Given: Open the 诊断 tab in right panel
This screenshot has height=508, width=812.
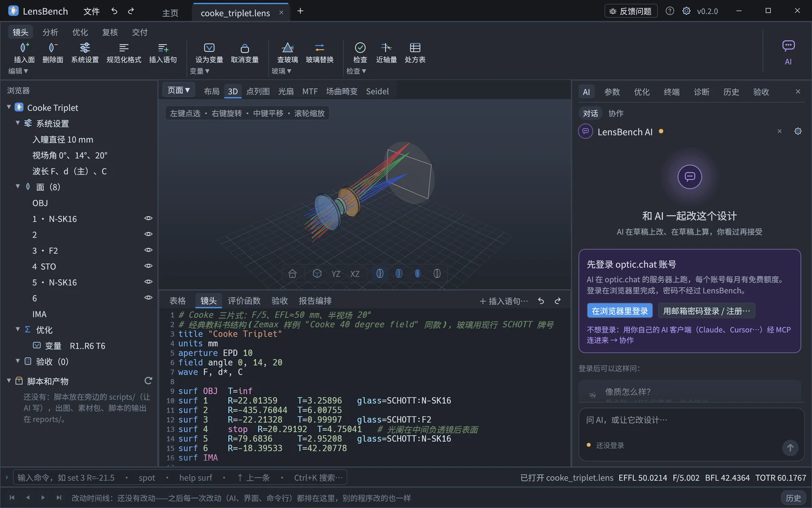Looking at the screenshot, I should tap(701, 92).
